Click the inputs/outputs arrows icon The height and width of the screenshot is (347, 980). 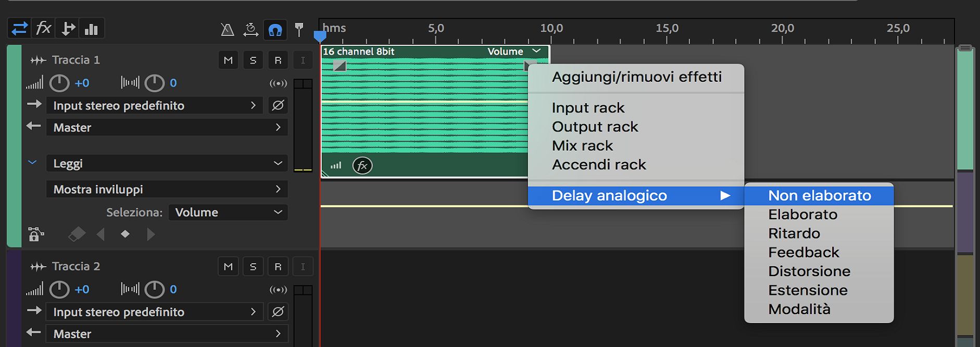(x=19, y=29)
